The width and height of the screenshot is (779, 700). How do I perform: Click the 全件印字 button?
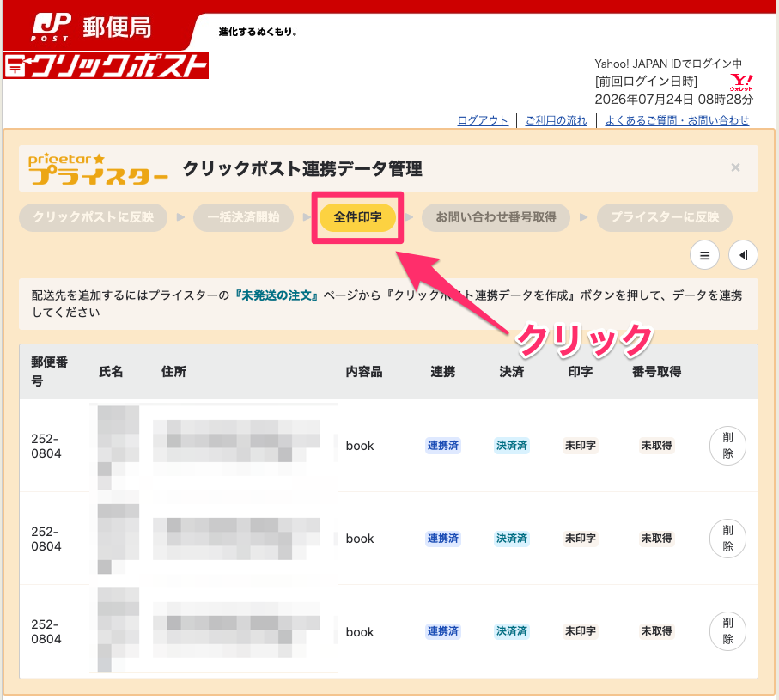[357, 217]
